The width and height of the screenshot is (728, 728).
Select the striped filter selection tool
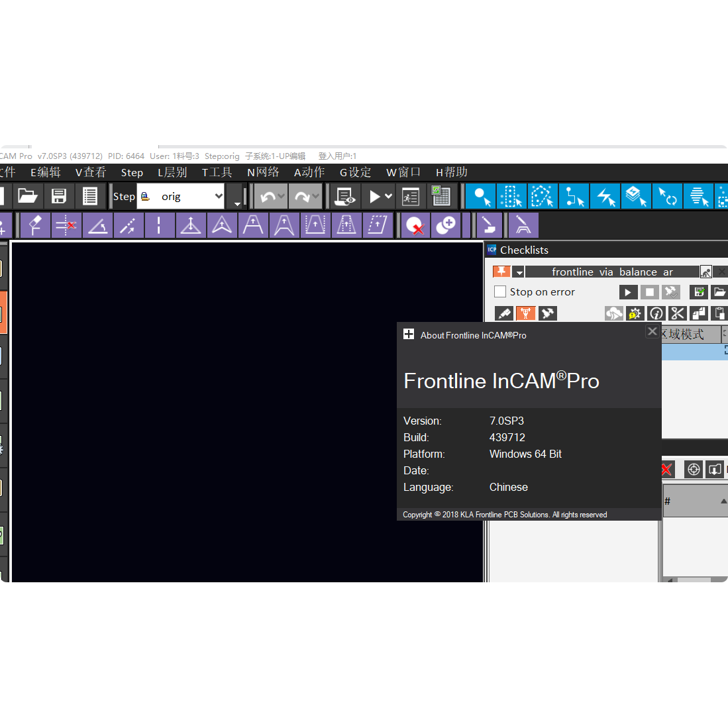(x=698, y=196)
